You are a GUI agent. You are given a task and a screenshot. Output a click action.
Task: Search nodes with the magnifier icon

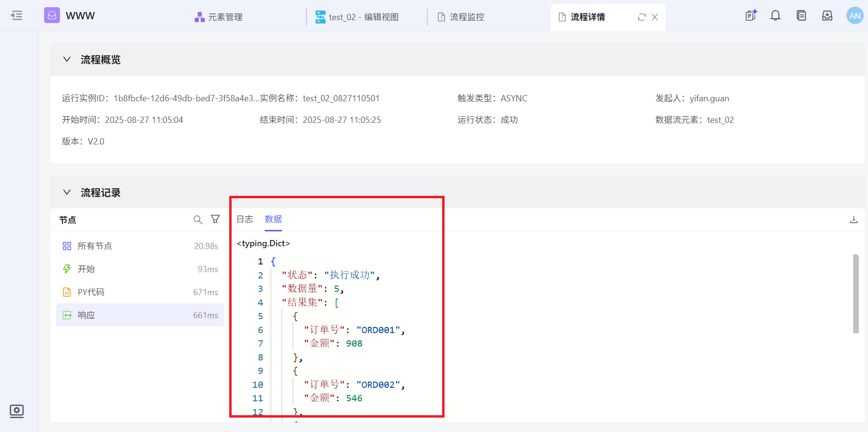coord(198,219)
